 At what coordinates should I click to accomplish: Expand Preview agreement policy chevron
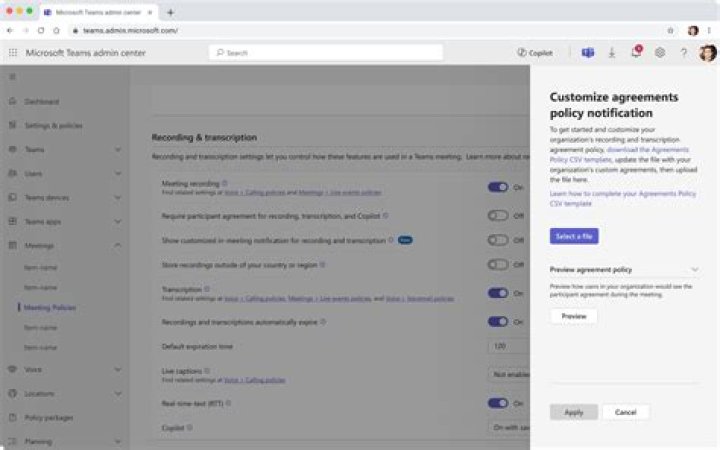[695, 270]
